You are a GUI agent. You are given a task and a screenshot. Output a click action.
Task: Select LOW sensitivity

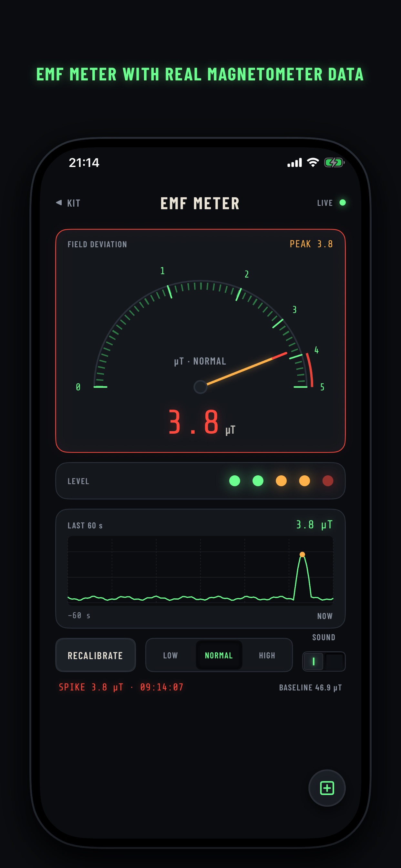[170, 656]
